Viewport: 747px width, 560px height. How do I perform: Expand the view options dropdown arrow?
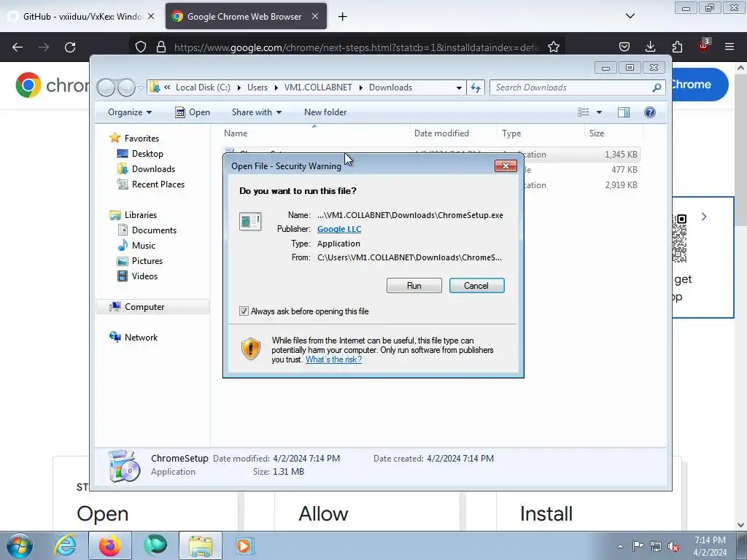click(x=600, y=112)
